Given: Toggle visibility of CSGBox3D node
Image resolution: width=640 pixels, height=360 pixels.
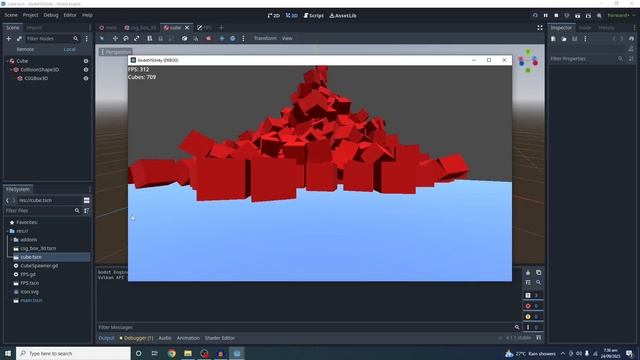Looking at the screenshot, I should [86, 78].
